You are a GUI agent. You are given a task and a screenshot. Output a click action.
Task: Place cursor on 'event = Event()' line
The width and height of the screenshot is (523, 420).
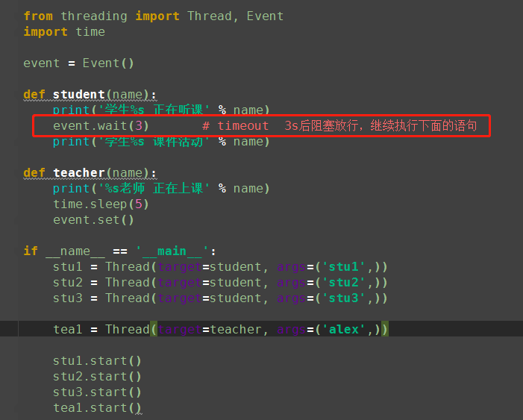click(x=79, y=63)
